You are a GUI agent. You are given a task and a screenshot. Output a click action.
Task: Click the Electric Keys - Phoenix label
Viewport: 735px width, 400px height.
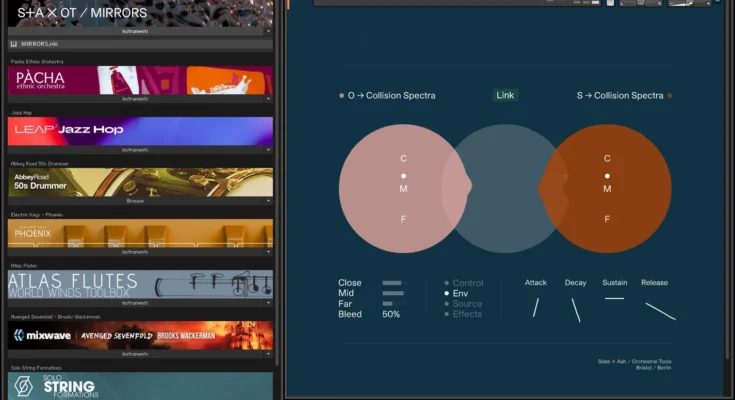click(37, 215)
